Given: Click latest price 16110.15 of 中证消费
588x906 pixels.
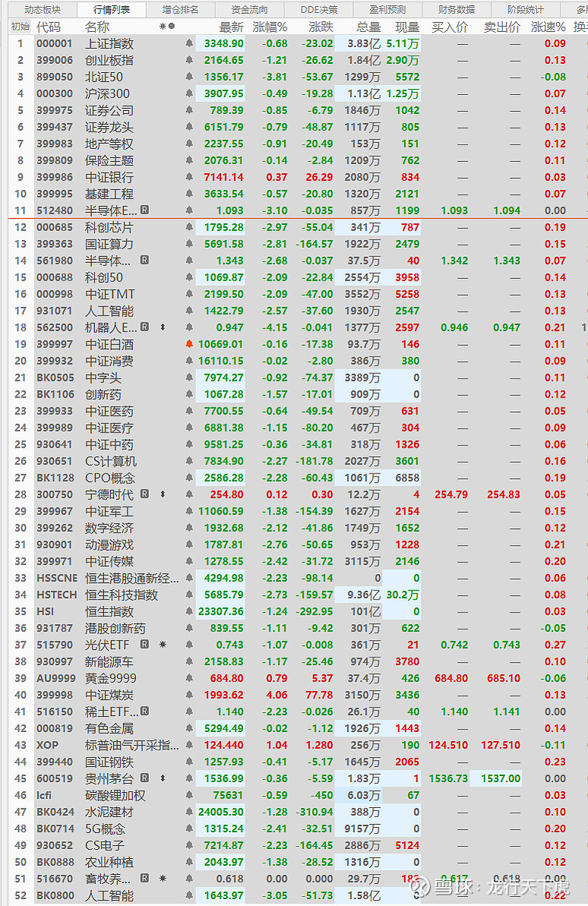Looking at the screenshot, I should (220, 361).
